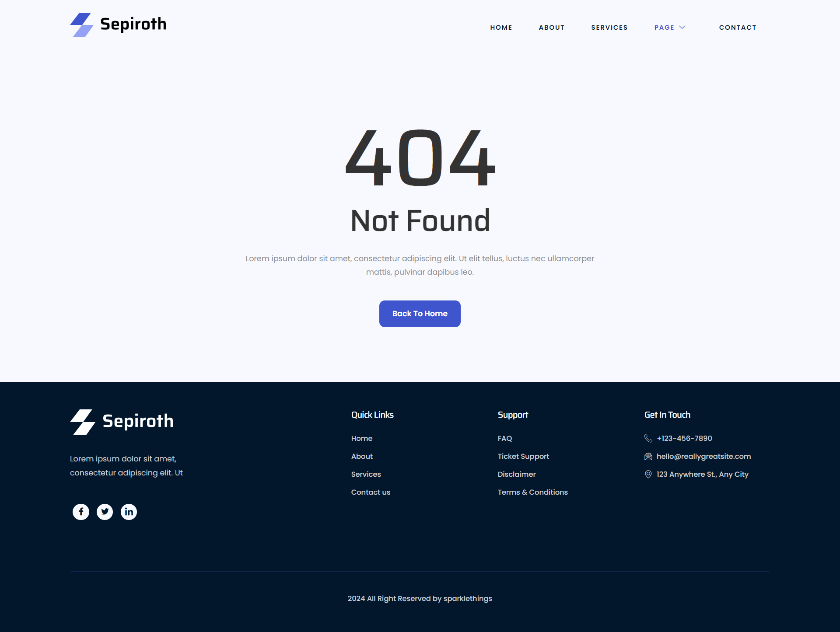
Task: Open the Home nav menu item
Action: 501,28
